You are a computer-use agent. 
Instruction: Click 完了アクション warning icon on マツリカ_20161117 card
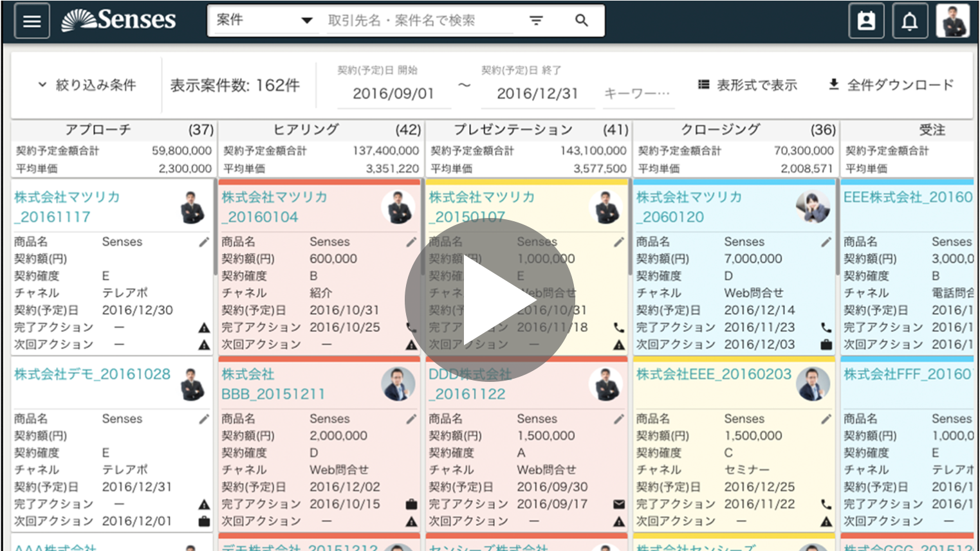tap(204, 328)
